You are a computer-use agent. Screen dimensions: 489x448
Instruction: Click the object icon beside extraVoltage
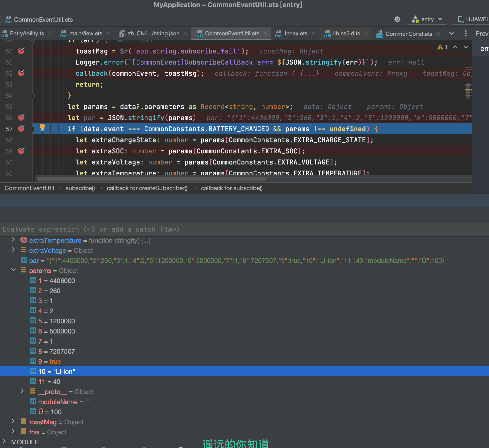click(x=24, y=250)
